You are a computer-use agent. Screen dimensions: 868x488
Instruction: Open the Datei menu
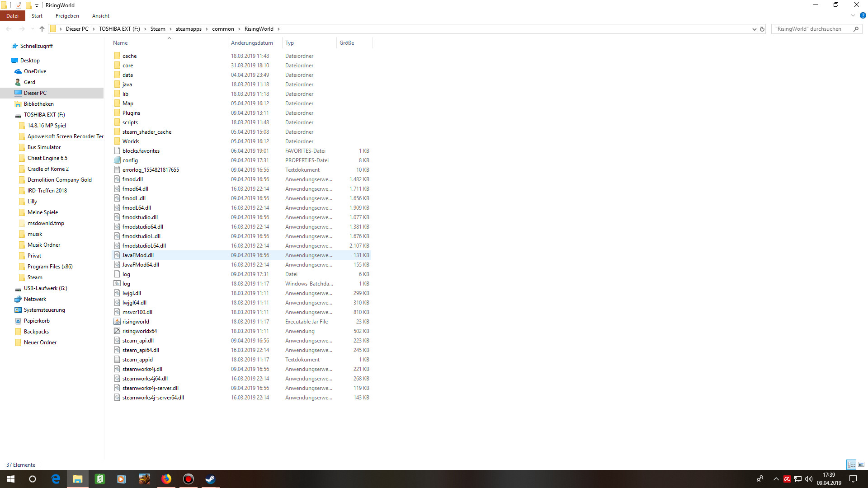(12, 16)
